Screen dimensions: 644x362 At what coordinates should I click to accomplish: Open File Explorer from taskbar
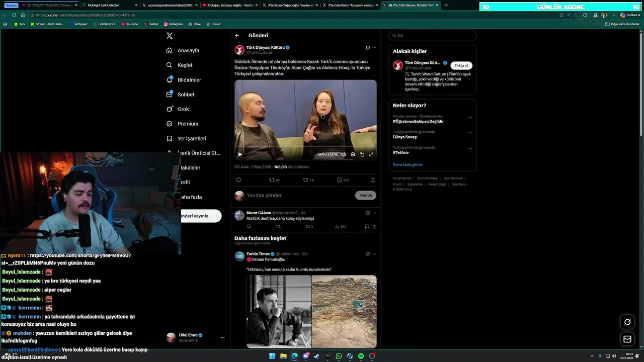pyautogui.click(x=283, y=356)
